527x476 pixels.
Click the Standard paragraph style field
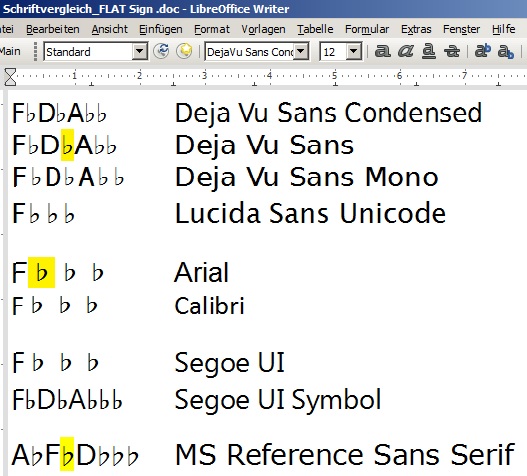click(88, 52)
